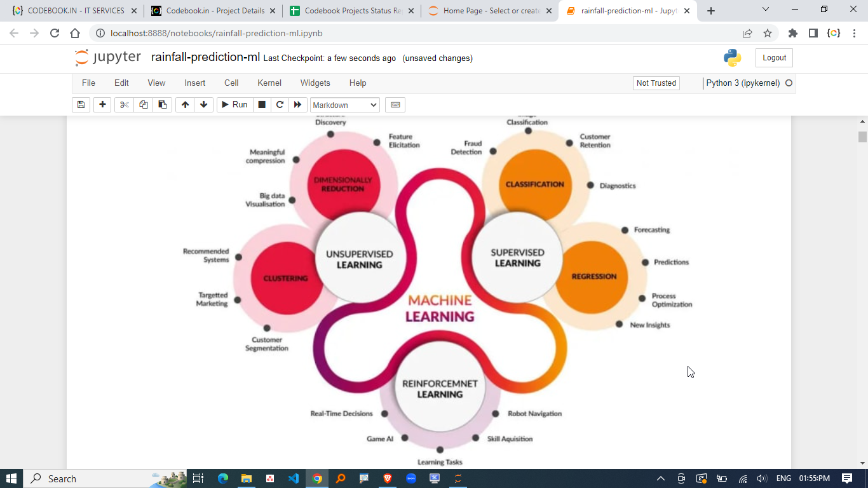Open Visual Studio Code from taskbar

(x=293, y=478)
